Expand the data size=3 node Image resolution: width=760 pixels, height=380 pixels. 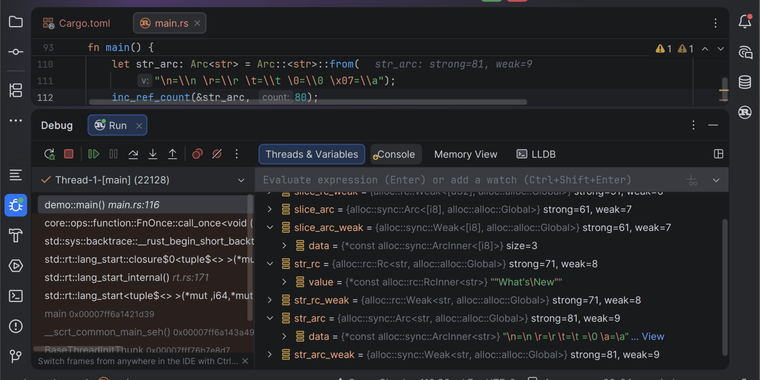285,246
